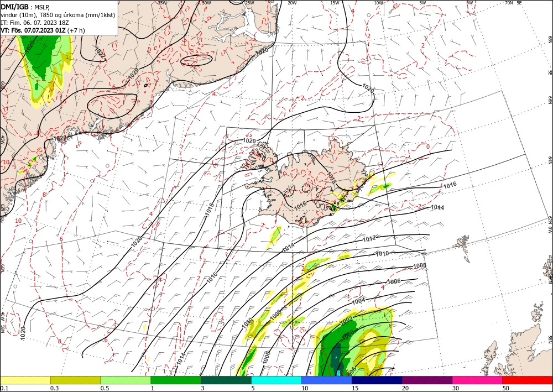This screenshot has height=392, width=553.
Task: Click the 'DMI/IGB' title text
Action: pos(15,6)
